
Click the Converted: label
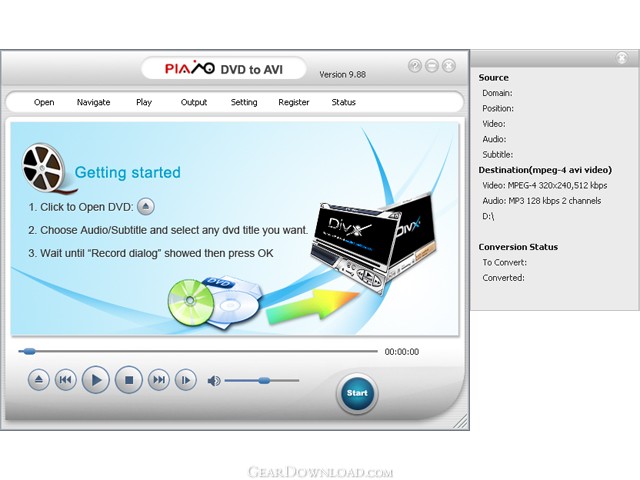tap(503, 278)
